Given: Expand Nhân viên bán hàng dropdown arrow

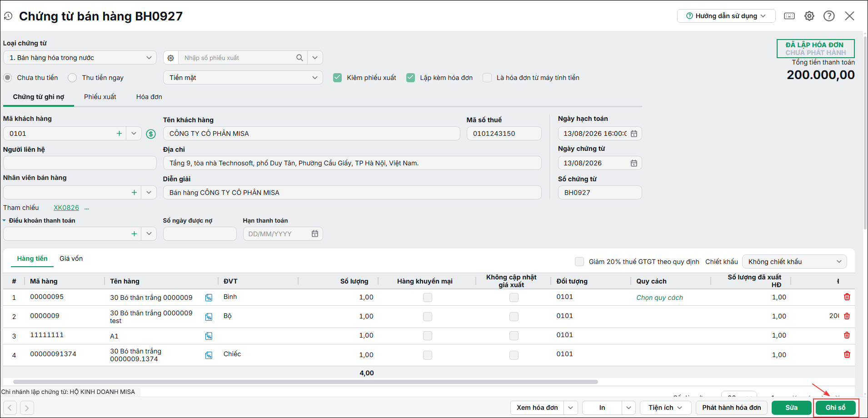Looking at the screenshot, I should pyautogui.click(x=149, y=193).
